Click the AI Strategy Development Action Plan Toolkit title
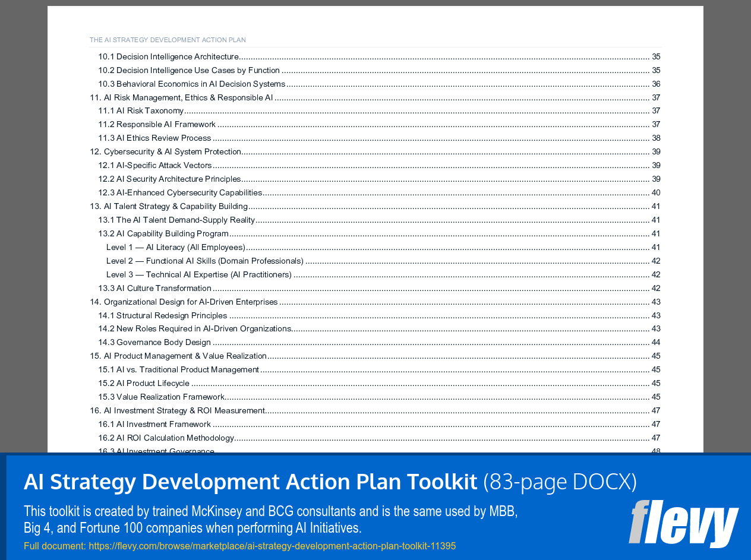 (250, 481)
